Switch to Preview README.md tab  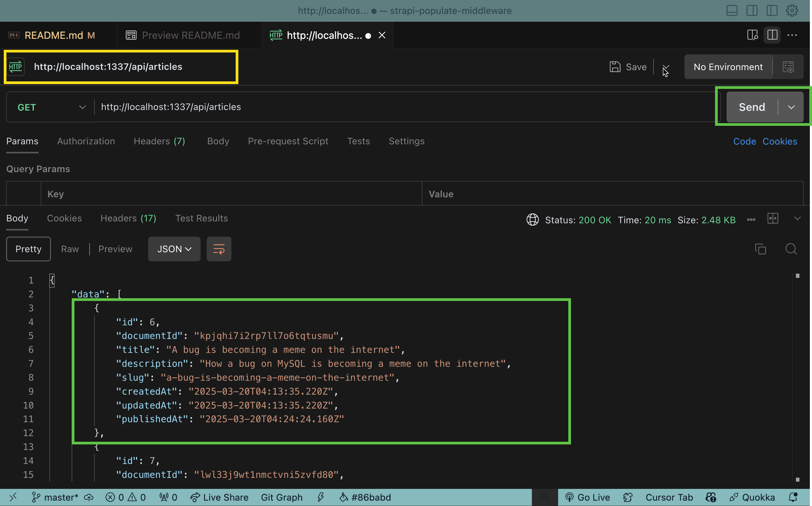(x=189, y=35)
